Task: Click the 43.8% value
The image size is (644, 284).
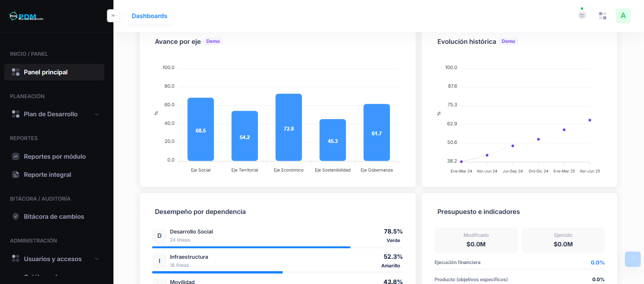Action: [393, 281]
